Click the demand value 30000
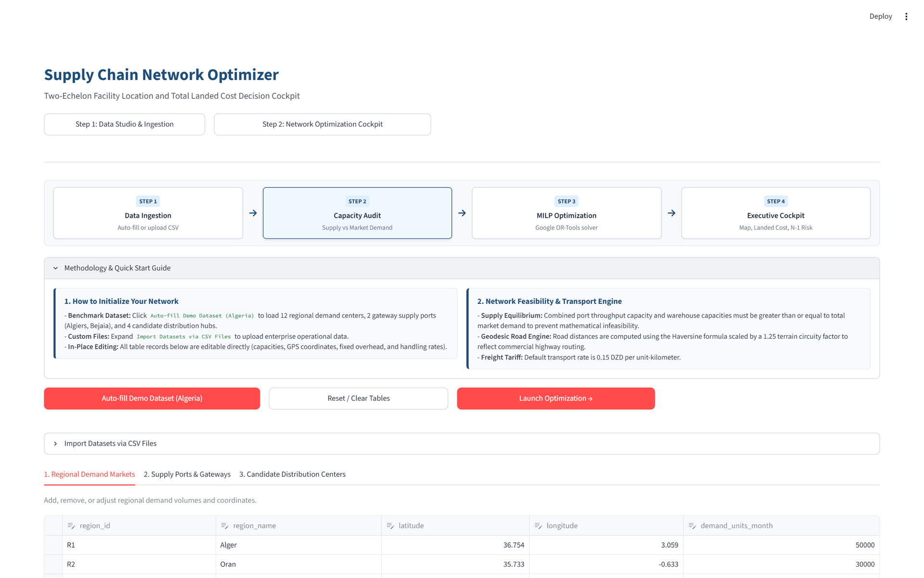This screenshot has height=578, width=924. coord(782,565)
